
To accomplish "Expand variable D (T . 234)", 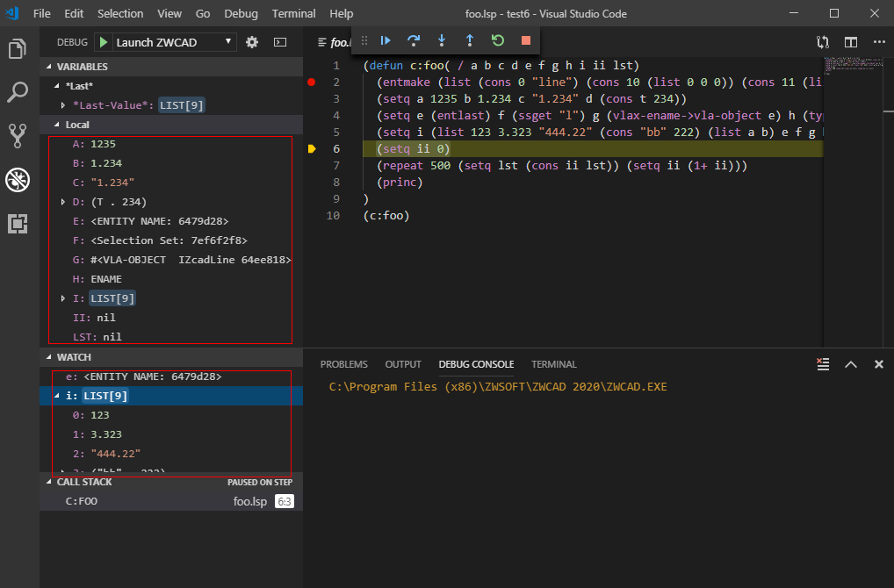I will click(62, 202).
